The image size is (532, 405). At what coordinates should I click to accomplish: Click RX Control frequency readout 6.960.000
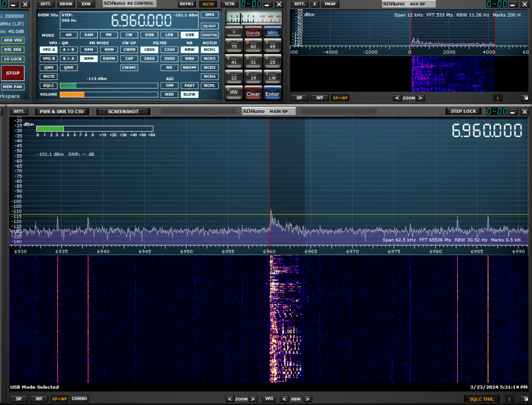(x=141, y=20)
